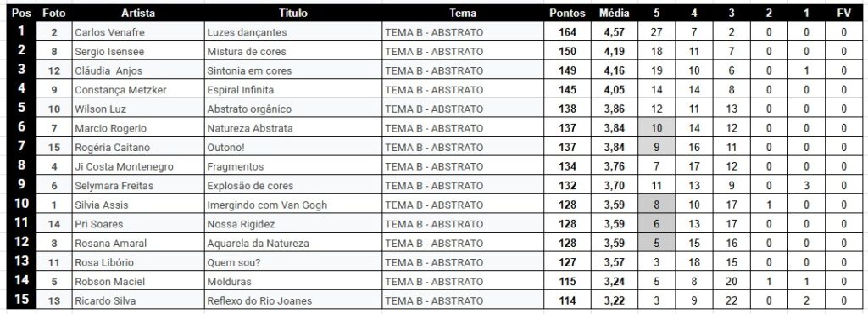Click the Rogéria Caitano cell
Viewport: 868px width, 314px height.
click(138, 148)
